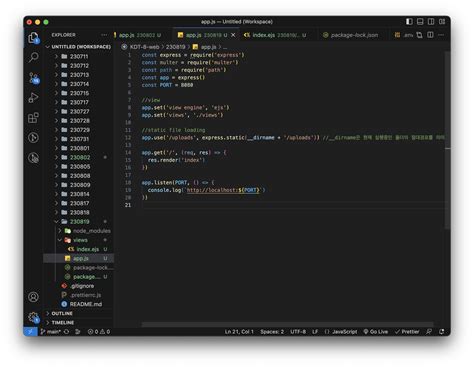Expand the 230727 folder

79,111
